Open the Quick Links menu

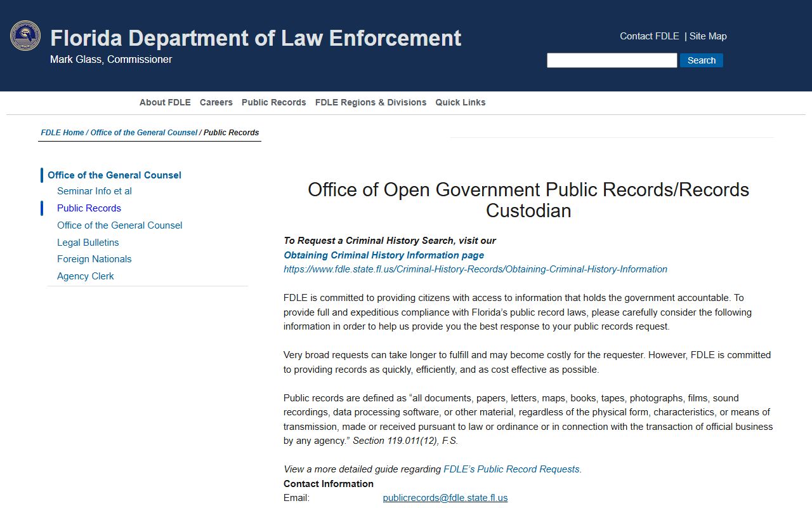pyautogui.click(x=461, y=102)
